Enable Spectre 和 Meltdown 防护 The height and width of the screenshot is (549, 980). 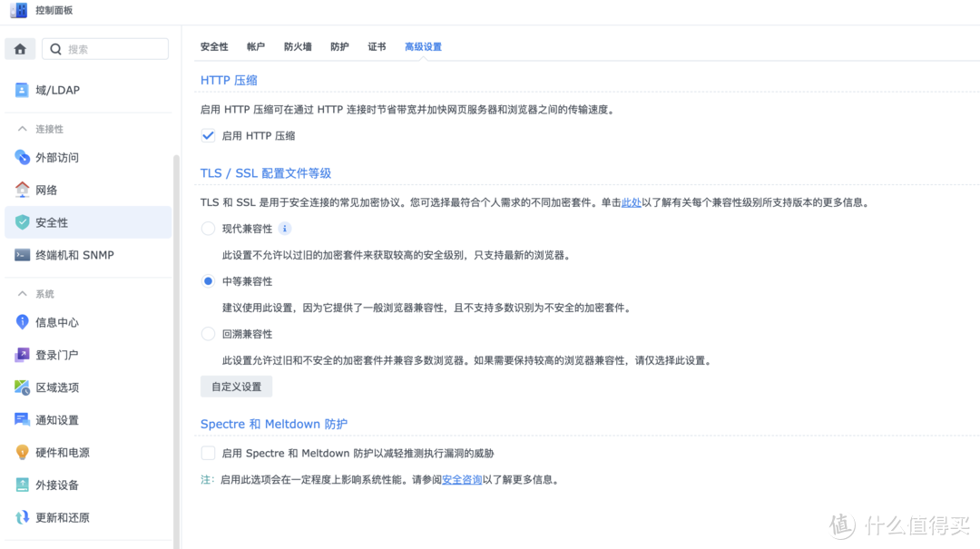207,453
